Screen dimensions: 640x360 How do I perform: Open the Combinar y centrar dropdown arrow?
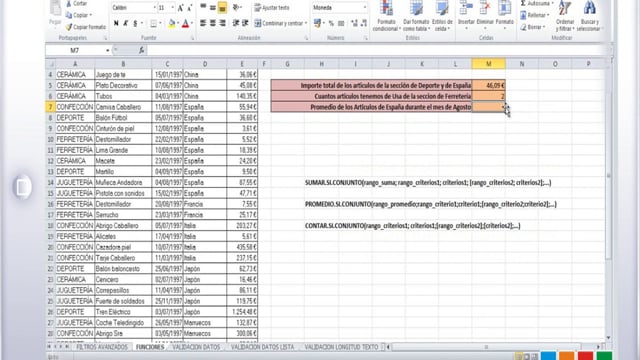tap(306, 23)
